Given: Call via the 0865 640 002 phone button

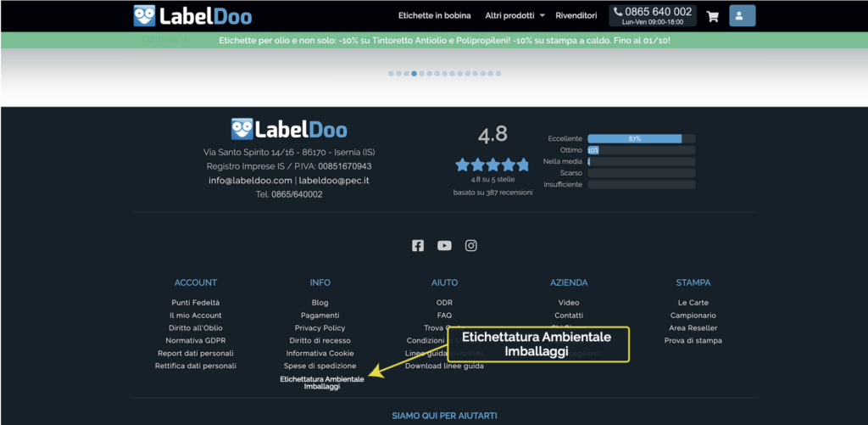Looking at the screenshot, I should pyautogui.click(x=653, y=15).
